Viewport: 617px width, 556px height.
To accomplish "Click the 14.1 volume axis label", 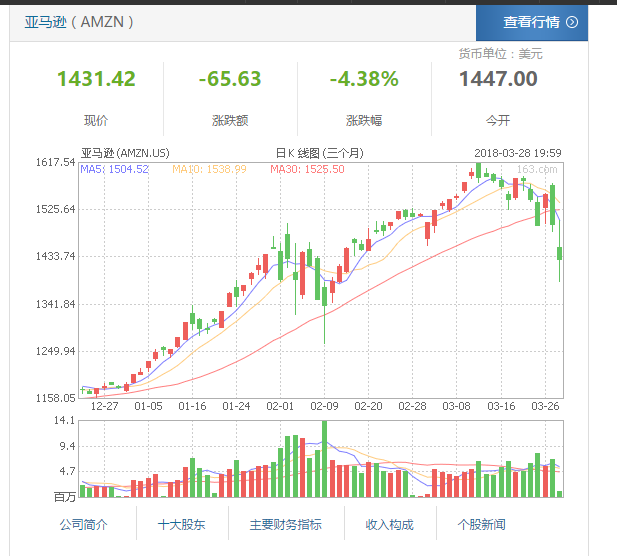I will (64, 421).
